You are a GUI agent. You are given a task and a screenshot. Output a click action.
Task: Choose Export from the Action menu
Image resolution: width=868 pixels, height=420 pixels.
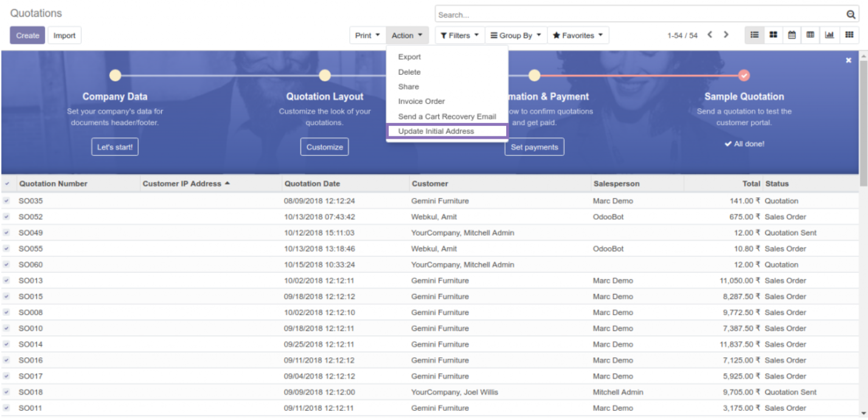coord(409,57)
